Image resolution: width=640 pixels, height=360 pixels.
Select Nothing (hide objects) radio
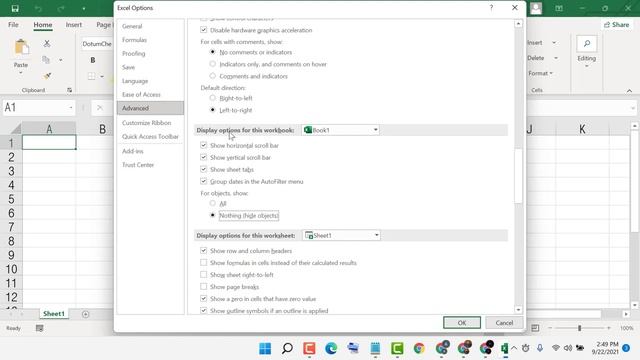213,215
